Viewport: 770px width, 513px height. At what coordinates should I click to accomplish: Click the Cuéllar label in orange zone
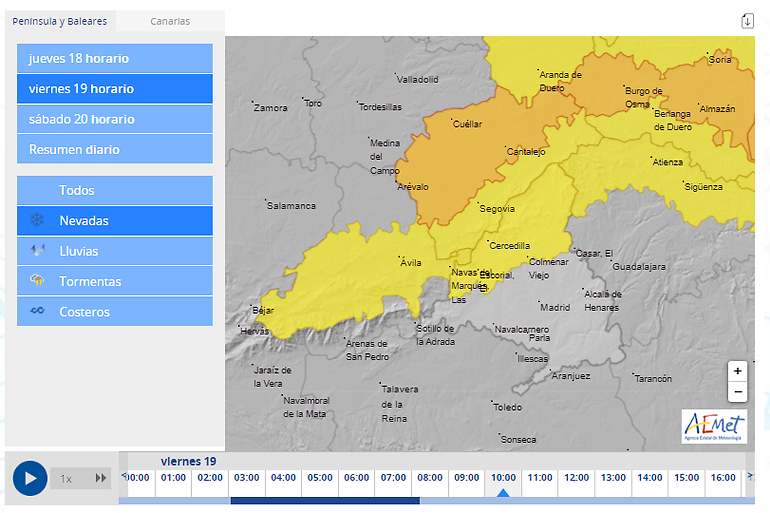(467, 124)
